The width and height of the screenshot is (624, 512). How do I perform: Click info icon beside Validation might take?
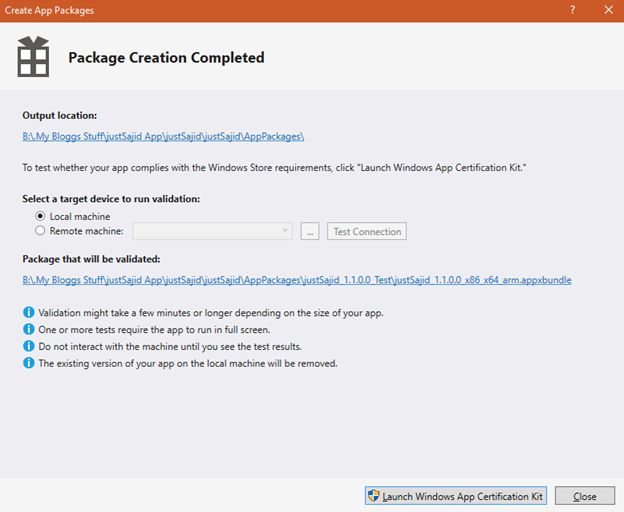click(x=29, y=312)
